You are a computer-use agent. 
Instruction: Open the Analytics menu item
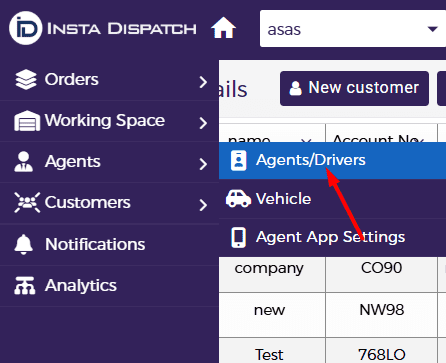tap(109, 286)
